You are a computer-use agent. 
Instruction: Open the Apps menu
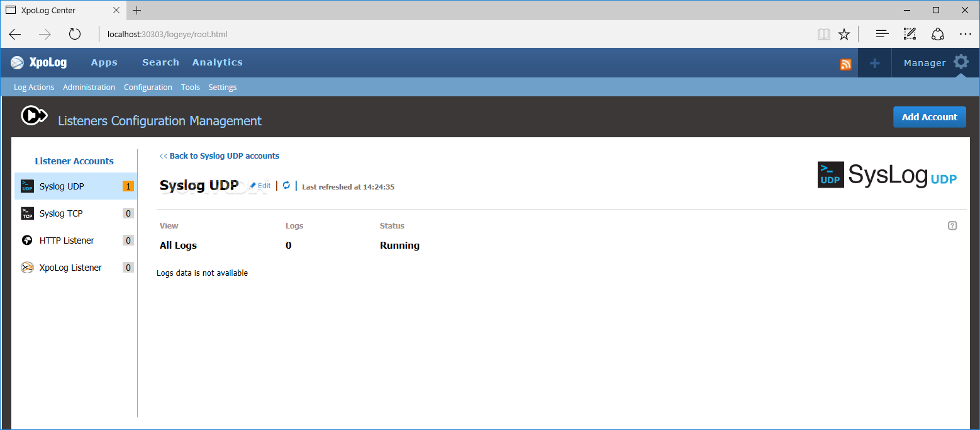pos(104,62)
